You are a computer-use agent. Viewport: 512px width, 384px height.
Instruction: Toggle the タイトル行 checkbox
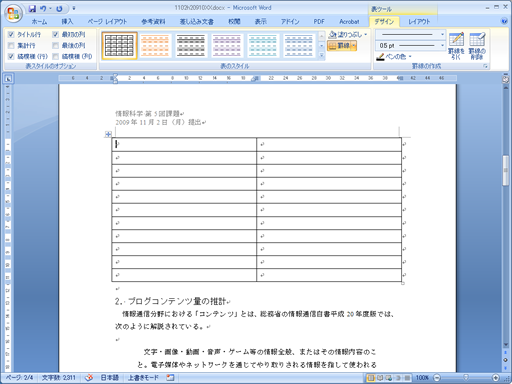pos(11,34)
